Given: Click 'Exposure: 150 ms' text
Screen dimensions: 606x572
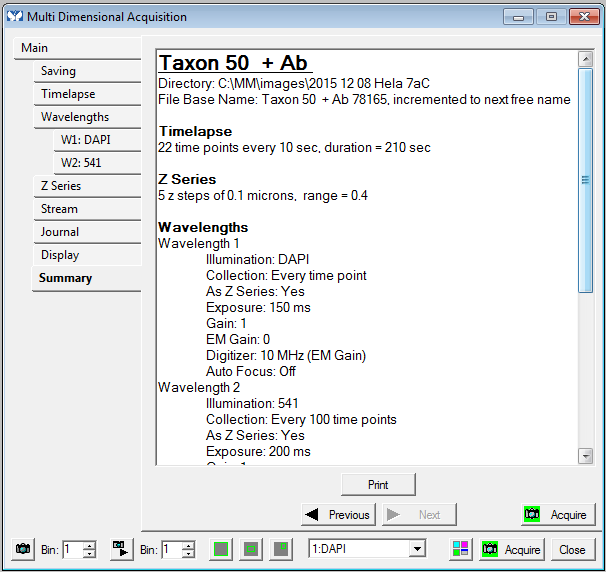Looking at the screenshot, I should pyautogui.click(x=258, y=307).
